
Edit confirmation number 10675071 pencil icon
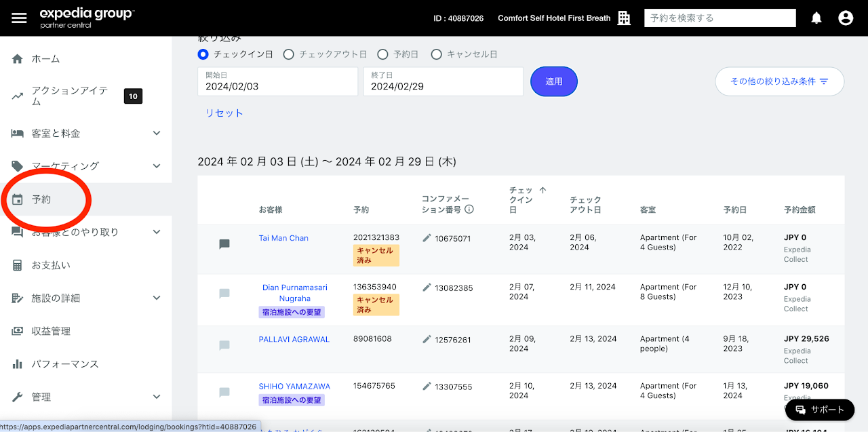(x=427, y=238)
